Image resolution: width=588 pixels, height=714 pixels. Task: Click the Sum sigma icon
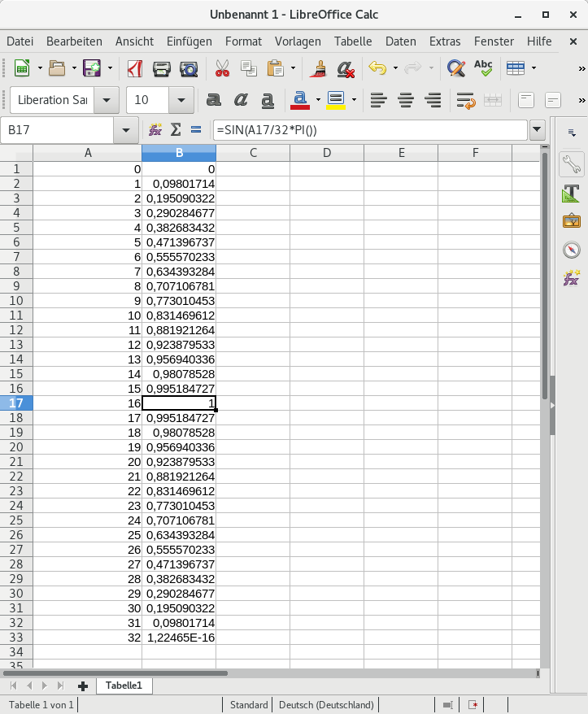[x=176, y=130]
